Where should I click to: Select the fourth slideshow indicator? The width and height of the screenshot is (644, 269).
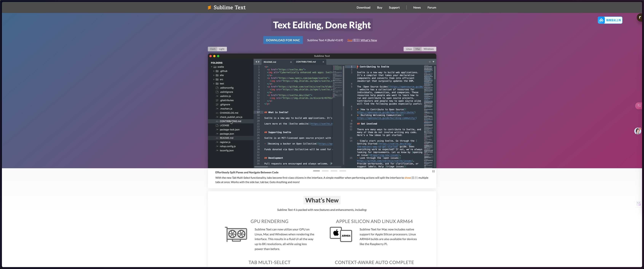point(342,171)
